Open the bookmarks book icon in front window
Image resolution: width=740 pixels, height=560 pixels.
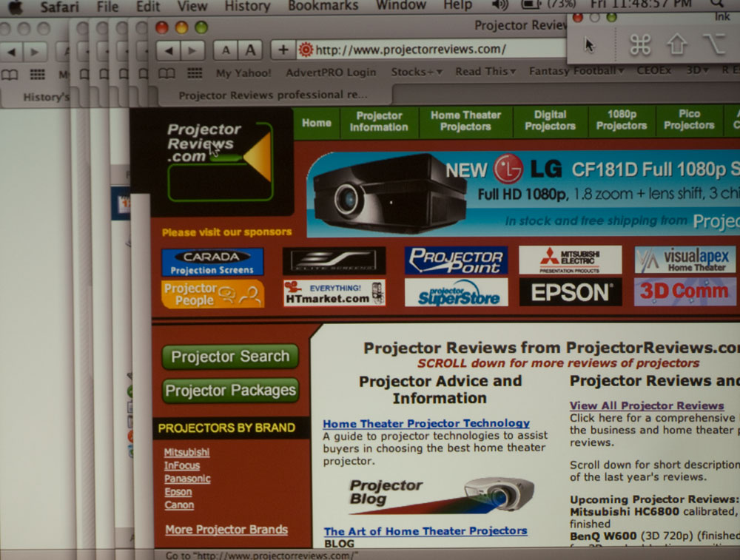point(166,73)
